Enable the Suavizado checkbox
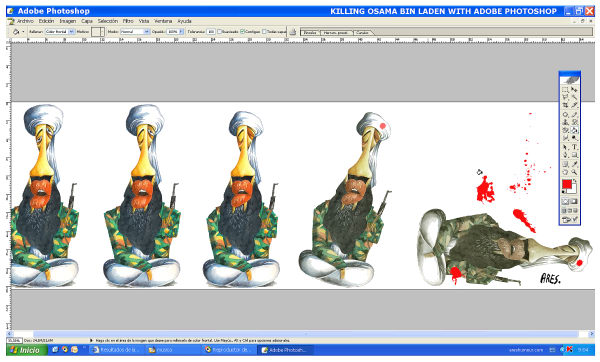This screenshot has width=600, height=362. tap(220, 32)
